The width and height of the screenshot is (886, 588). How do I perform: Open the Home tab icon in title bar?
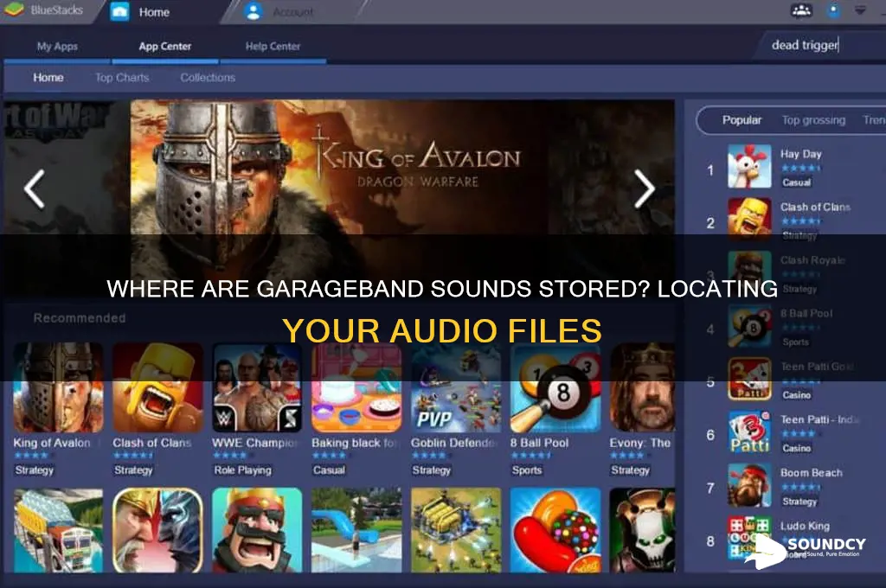tap(119, 11)
